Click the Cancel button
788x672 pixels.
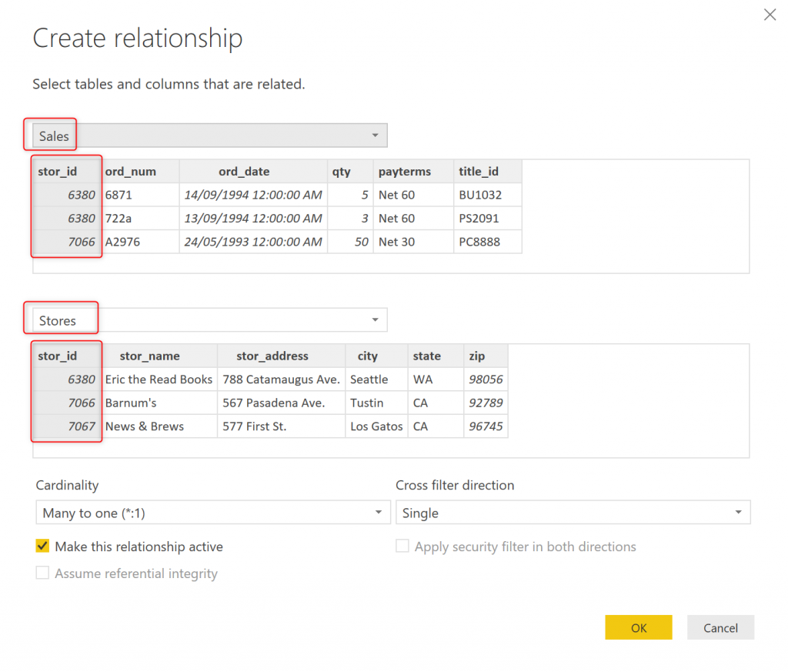[720, 628]
